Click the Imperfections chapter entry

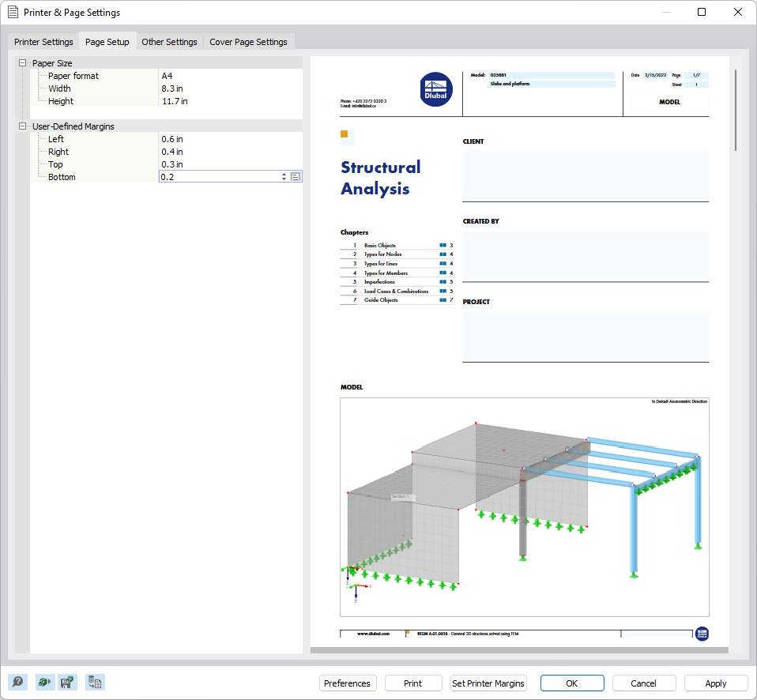[379, 281]
